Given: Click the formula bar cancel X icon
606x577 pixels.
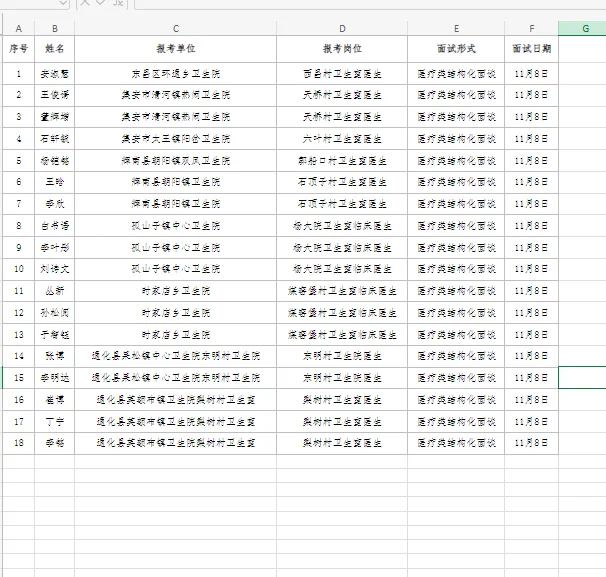Looking at the screenshot, I should point(85,3).
